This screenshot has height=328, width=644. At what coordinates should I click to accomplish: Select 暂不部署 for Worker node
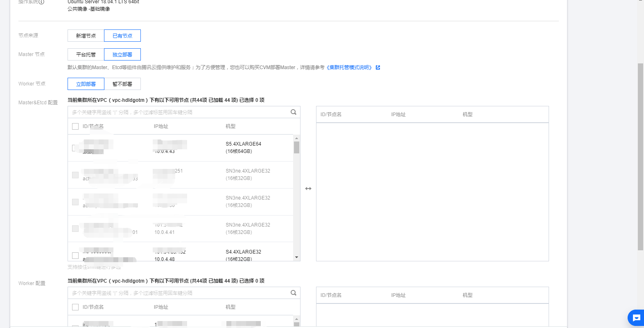[122, 84]
